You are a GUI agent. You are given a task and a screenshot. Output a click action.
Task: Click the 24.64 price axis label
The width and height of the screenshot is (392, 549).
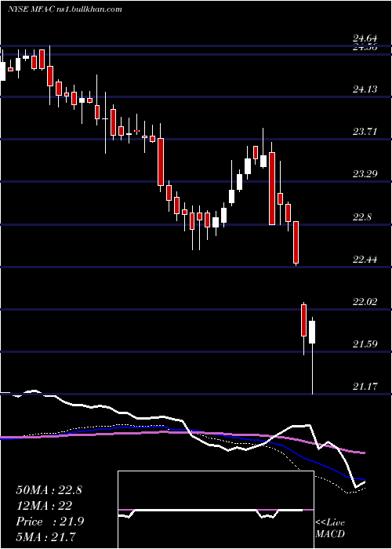[x=365, y=38]
